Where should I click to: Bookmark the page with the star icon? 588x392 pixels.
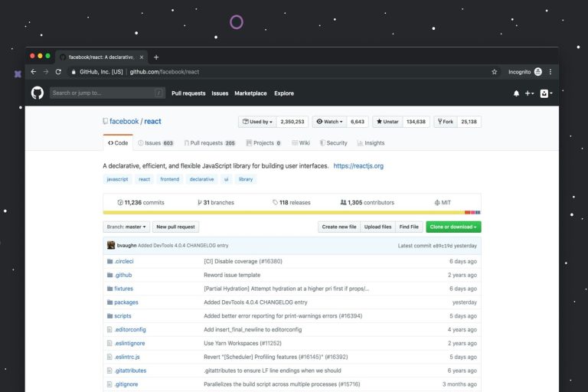pos(495,72)
